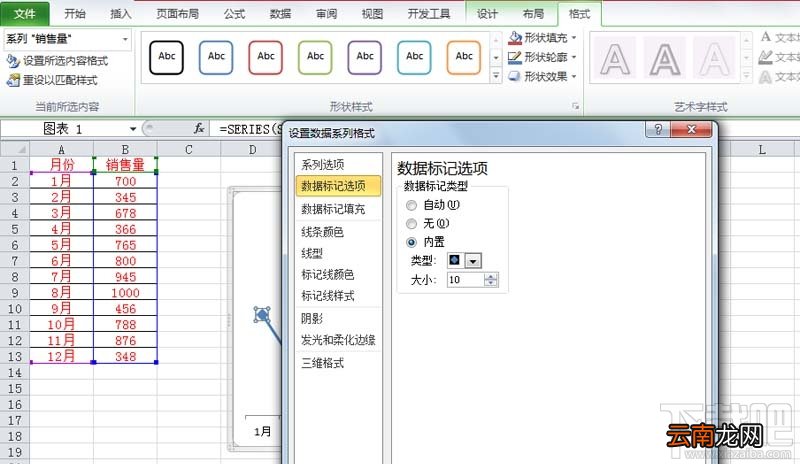The height and width of the screenshot is (464, 800).
Task: Open the 系列 "销售量" chart element dropdown
Action: click(x=125, y=39)
